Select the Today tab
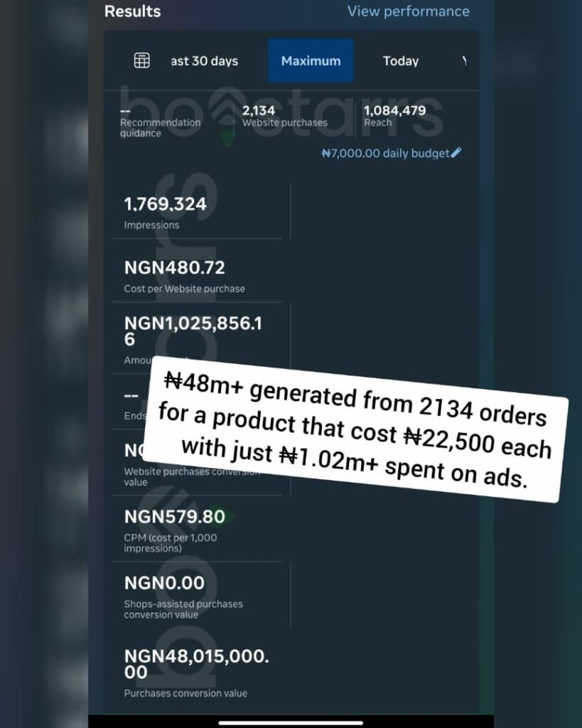This screenshot has width=582, height=728. point(401,61)
